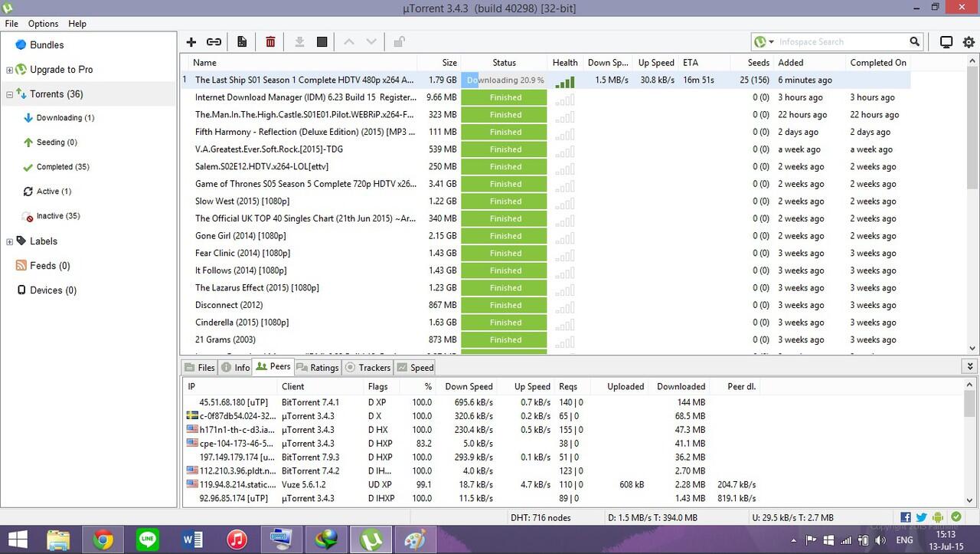Select Gone Girl (2014) [1080p] torrent
Image resolution: width=980 pixels, height=554 pixels.
click(x=242, y=236)
